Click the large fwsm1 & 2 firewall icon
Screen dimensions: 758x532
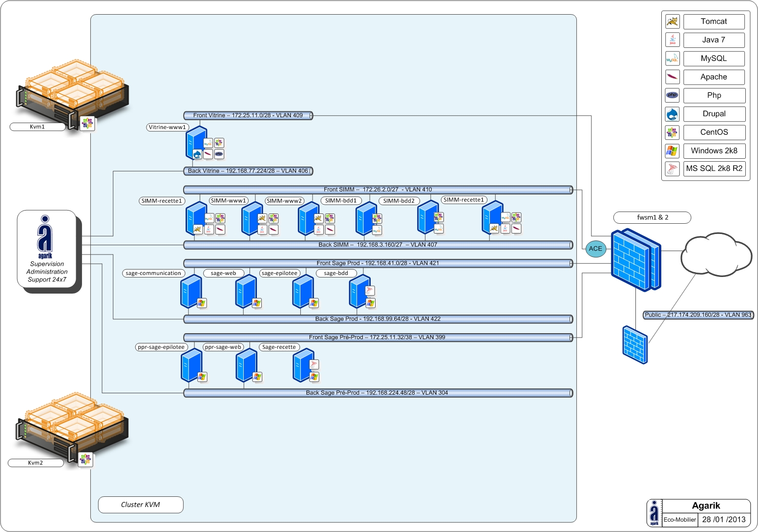635,260
